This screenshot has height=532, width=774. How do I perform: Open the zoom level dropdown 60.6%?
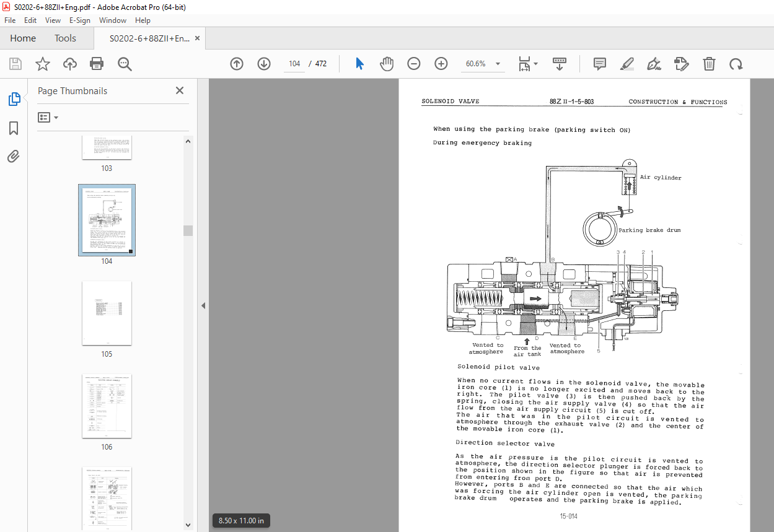coord(483,64)
